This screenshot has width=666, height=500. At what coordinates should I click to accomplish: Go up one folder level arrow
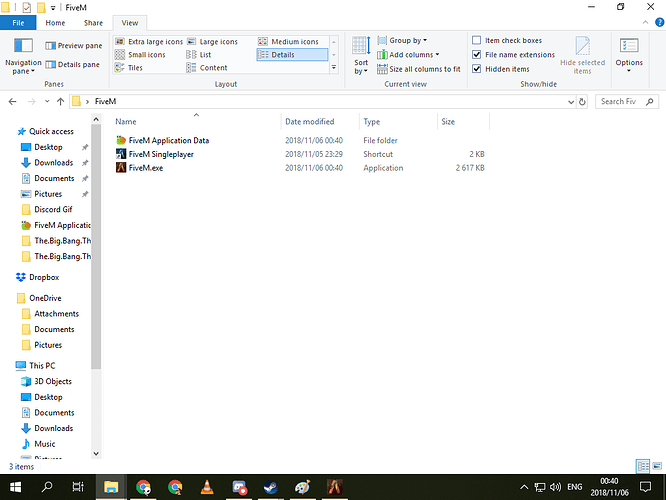[60, 102]
